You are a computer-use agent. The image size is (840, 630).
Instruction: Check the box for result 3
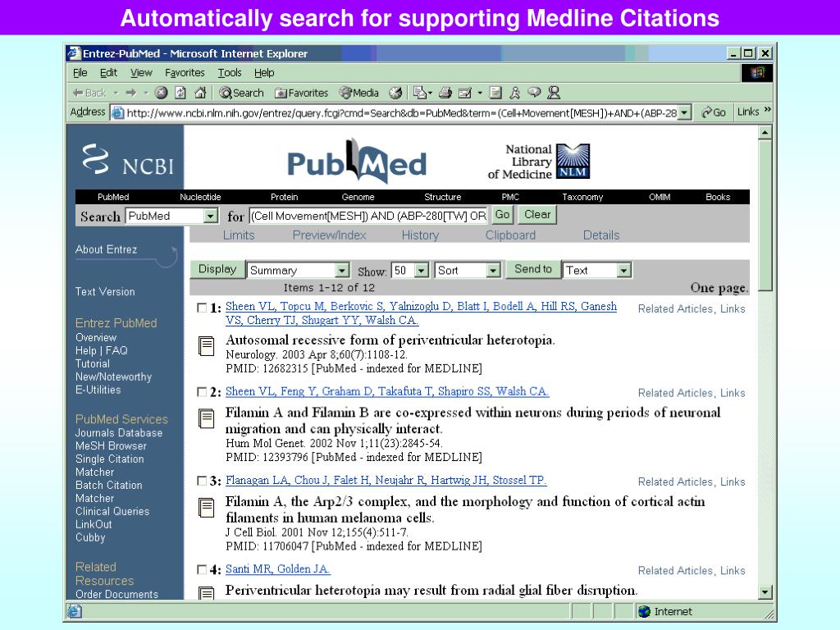click(202, 481)
